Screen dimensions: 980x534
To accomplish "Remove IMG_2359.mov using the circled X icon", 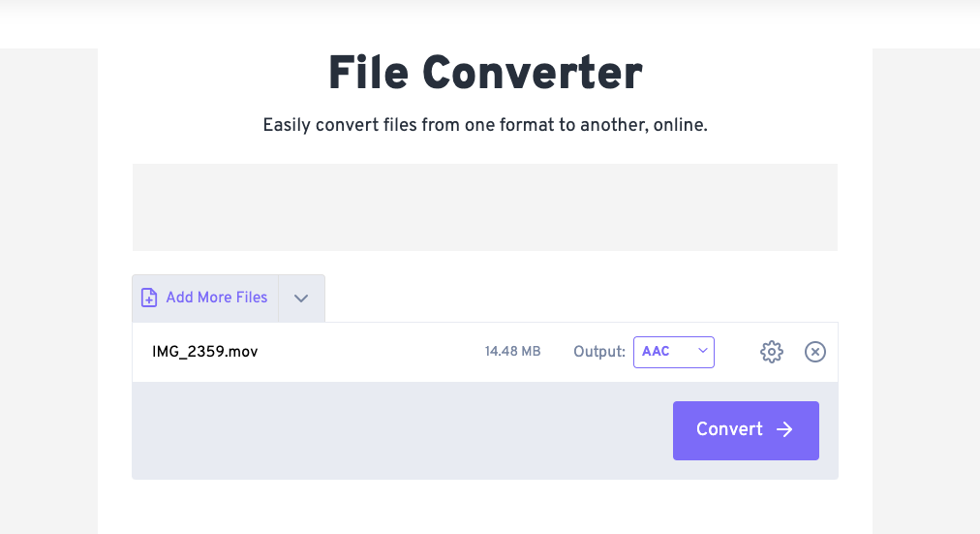I will tap(815, 352).
